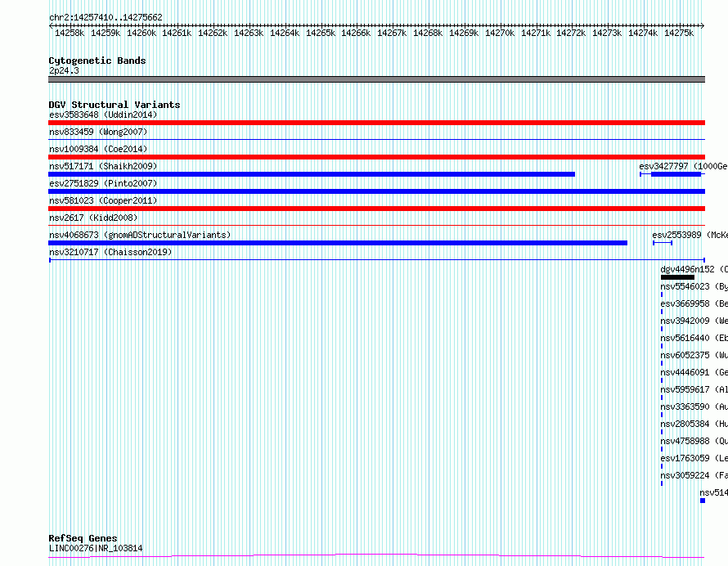The width and height of the screenshot is (728, 566).
Task: Click the blue nsv517171 variant bar
Action: coord(312,174)
